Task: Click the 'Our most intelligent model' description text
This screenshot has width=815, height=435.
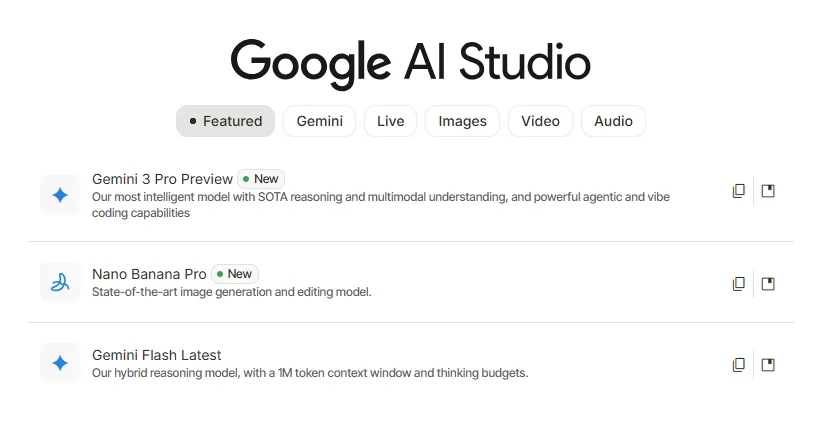Action: pos(381,205)
